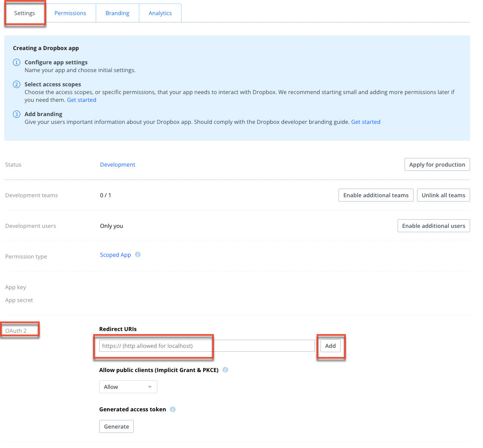The image size is (483, 448).
Task: Open the Branding tab
Action: [x=117, y=13]
